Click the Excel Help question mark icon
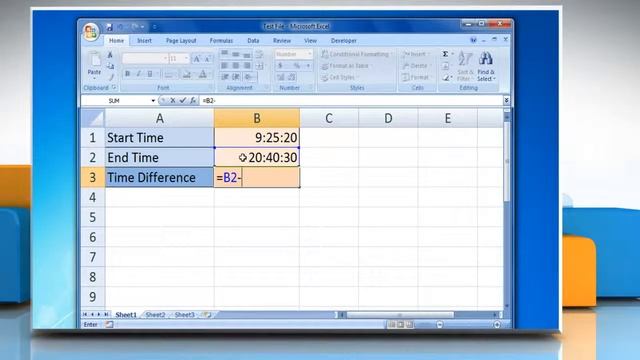 click(473, 40)
